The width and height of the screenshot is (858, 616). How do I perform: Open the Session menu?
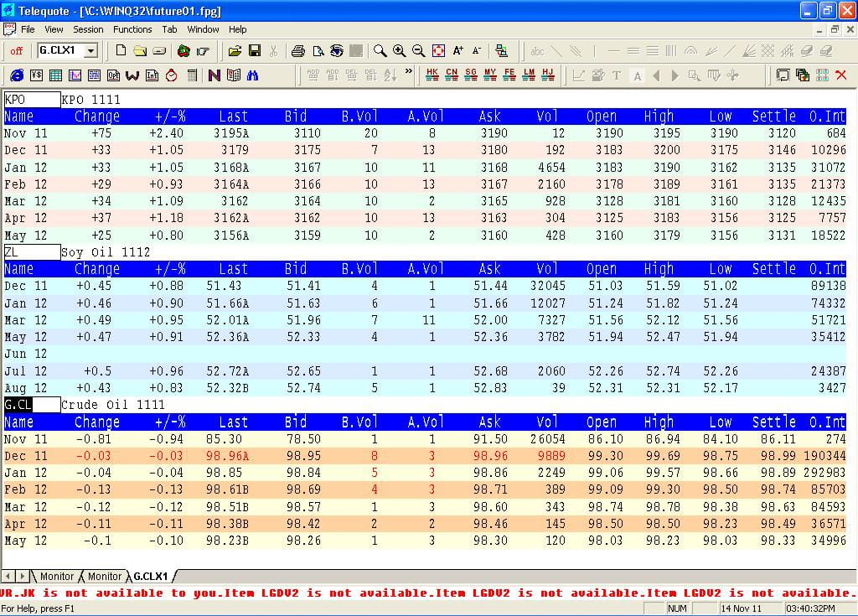pos(88,29)
